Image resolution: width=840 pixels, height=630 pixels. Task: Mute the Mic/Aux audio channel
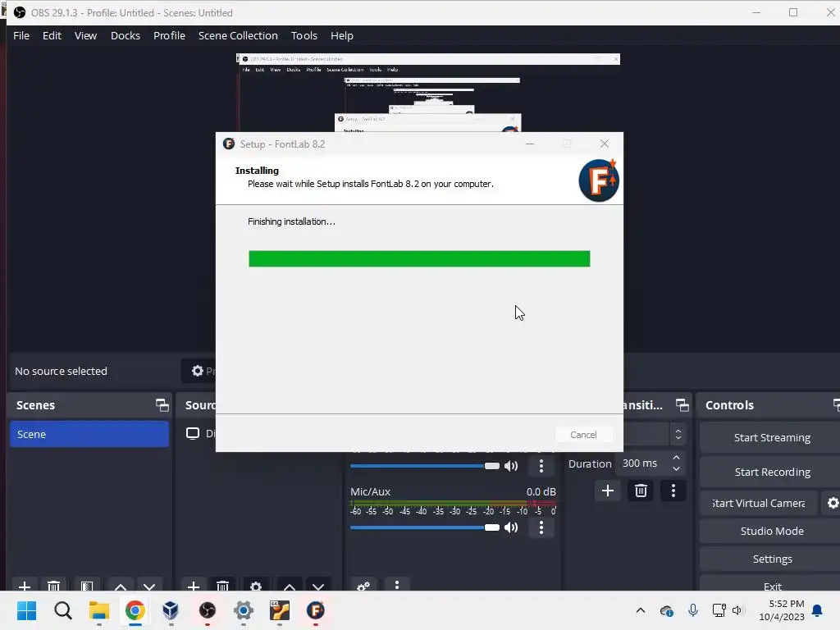511,527
